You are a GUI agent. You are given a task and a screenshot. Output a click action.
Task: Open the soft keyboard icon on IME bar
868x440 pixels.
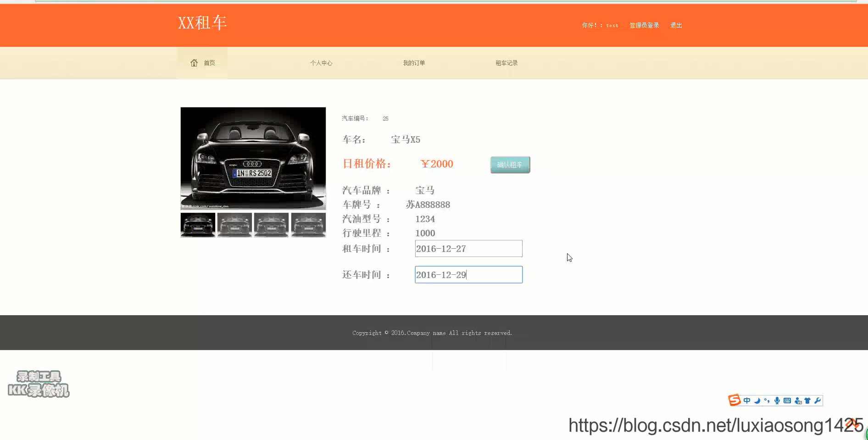tap(787, 401)
